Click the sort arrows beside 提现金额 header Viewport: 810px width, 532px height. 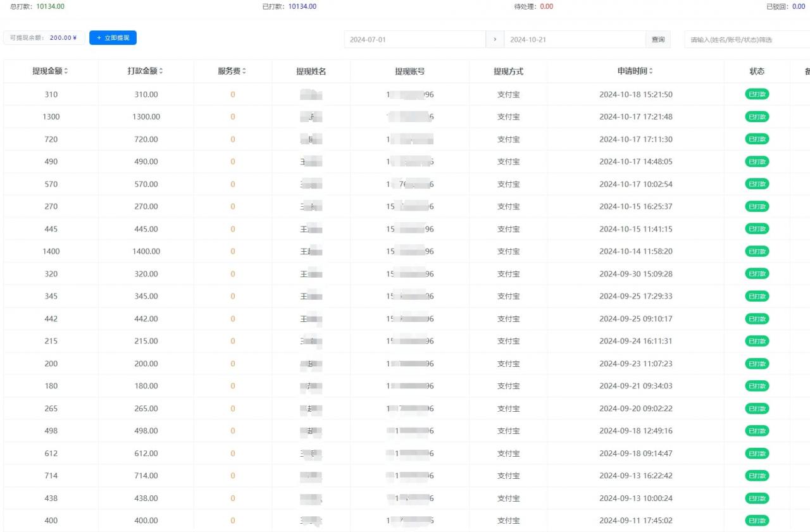tap(66, 71)
